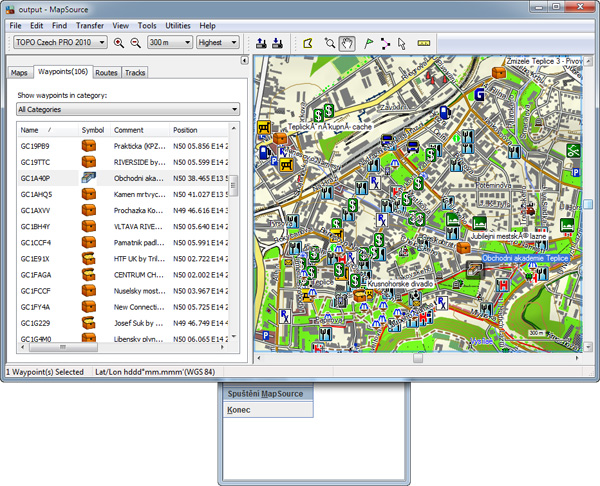Open the 300 m zoom scale dropdown
The height and width of the screenshot is (486, 600).
click(168, 43)
